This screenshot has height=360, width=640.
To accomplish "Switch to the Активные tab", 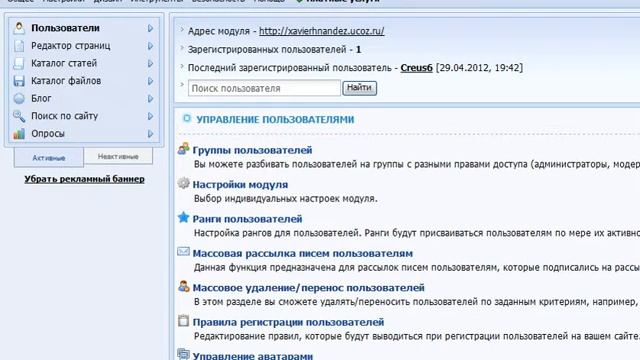I will 49,158.
